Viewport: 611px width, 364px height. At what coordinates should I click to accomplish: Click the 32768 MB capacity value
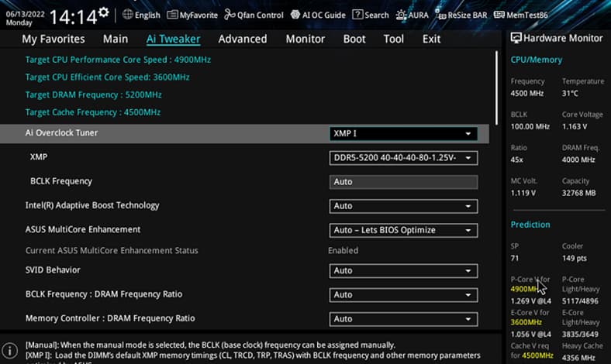click(x=578, y=193)
